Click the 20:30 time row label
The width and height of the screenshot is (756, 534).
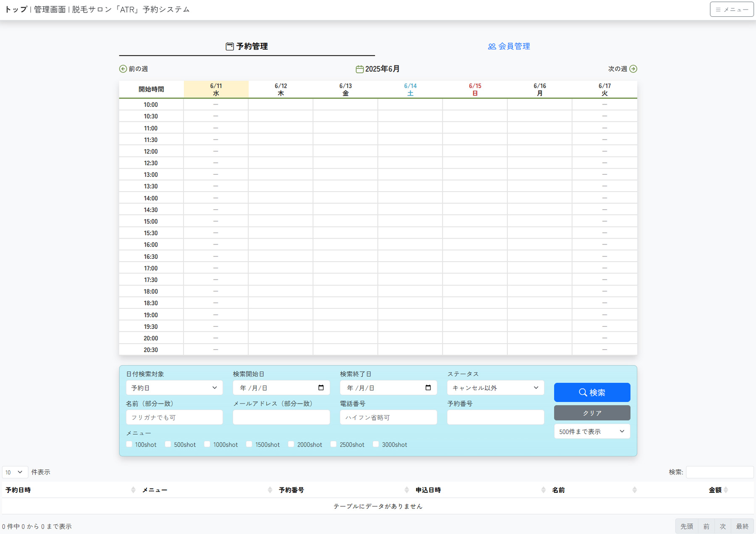coord(151,350)
